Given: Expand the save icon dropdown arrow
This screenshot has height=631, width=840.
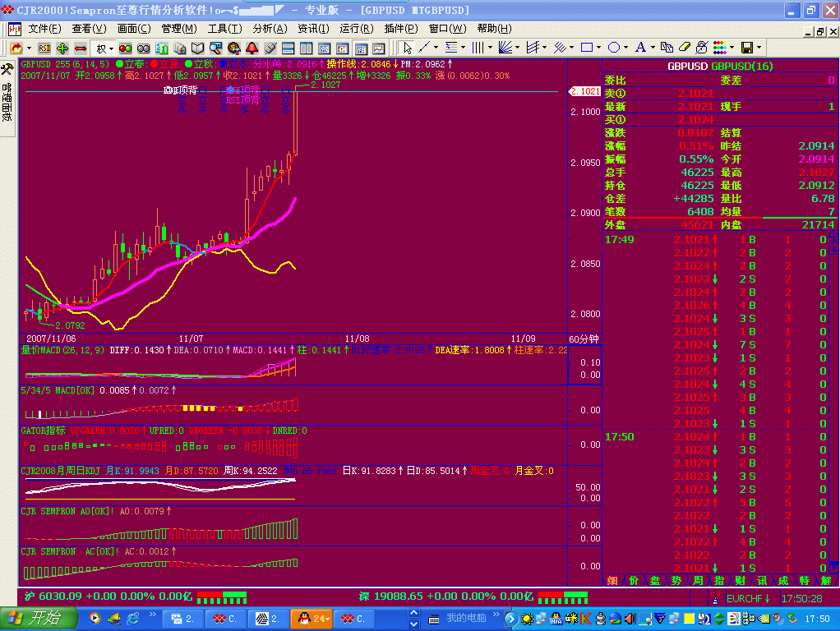Looking at the screenshot, I should pyautogui.click(x=759, y=48).
